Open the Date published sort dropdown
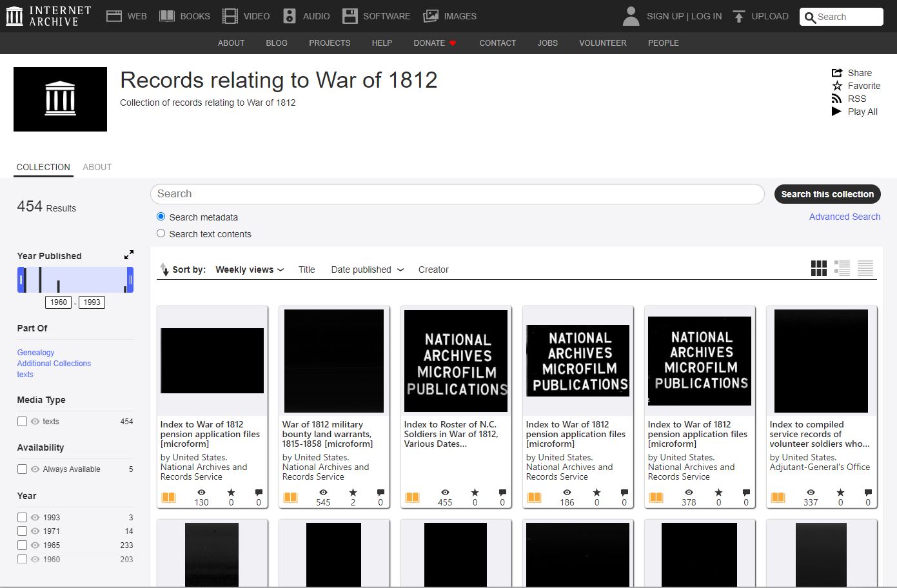The image size is (897, 588). point(368,269)
